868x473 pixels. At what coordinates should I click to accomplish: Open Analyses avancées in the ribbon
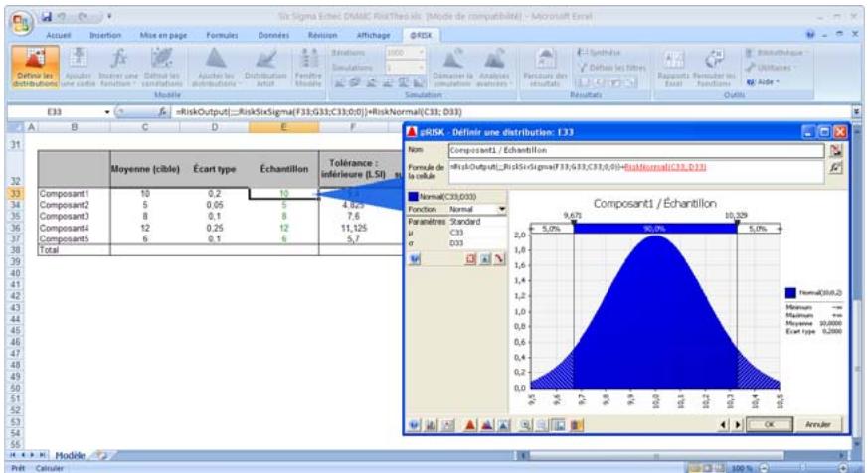(494, 68)
